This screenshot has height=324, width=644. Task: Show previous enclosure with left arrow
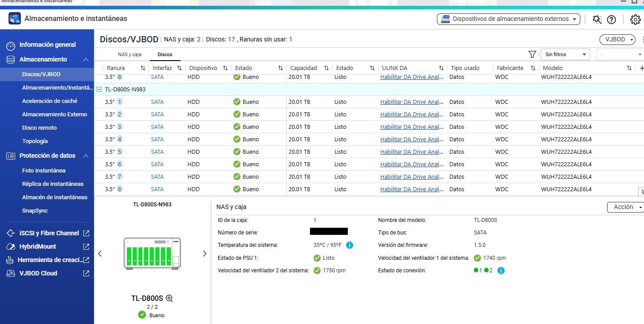click(100, 254)
